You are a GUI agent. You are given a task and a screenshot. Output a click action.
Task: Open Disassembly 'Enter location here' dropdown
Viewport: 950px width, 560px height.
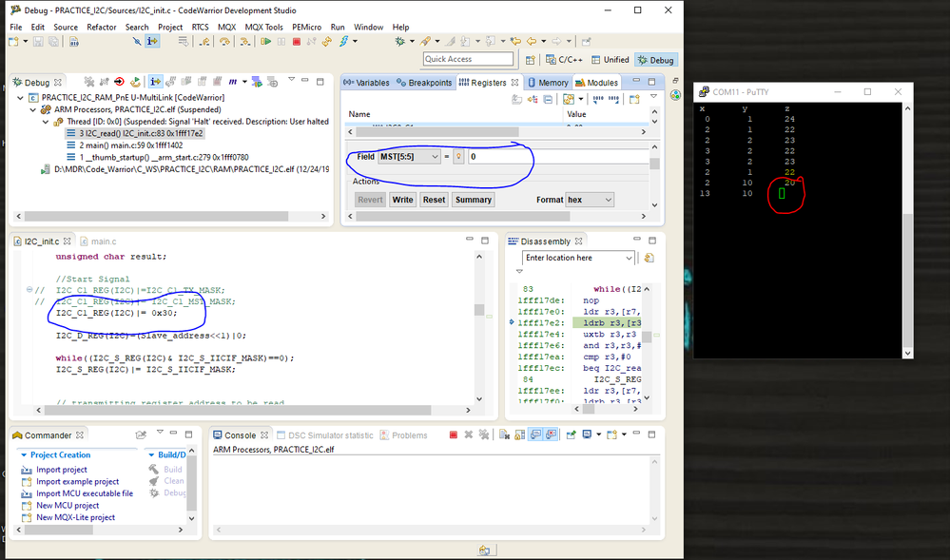click(x=629, y=258)
